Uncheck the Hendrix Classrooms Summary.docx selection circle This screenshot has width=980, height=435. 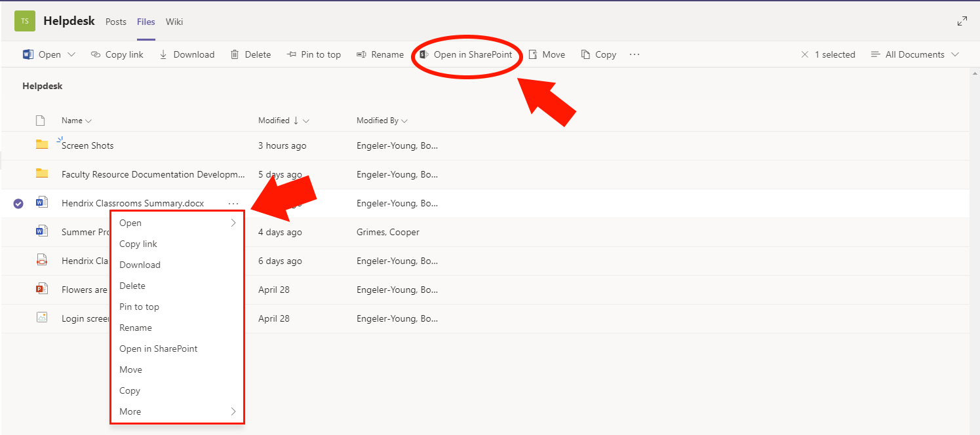pyautogui.click(x=18, y=204)
